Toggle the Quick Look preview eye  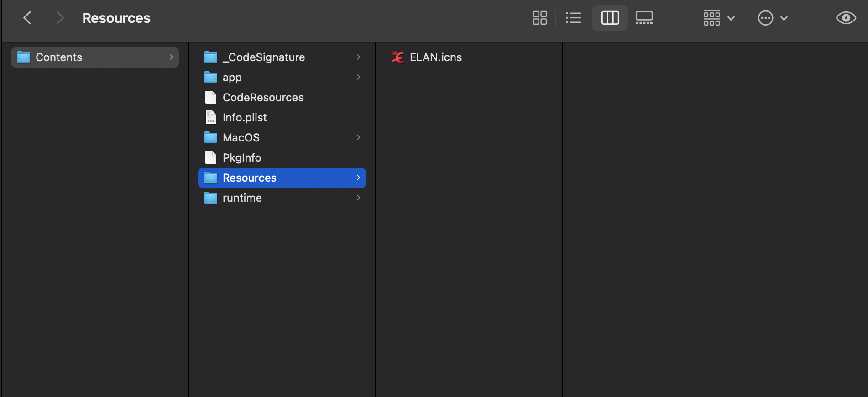click(x=846, y=18)
